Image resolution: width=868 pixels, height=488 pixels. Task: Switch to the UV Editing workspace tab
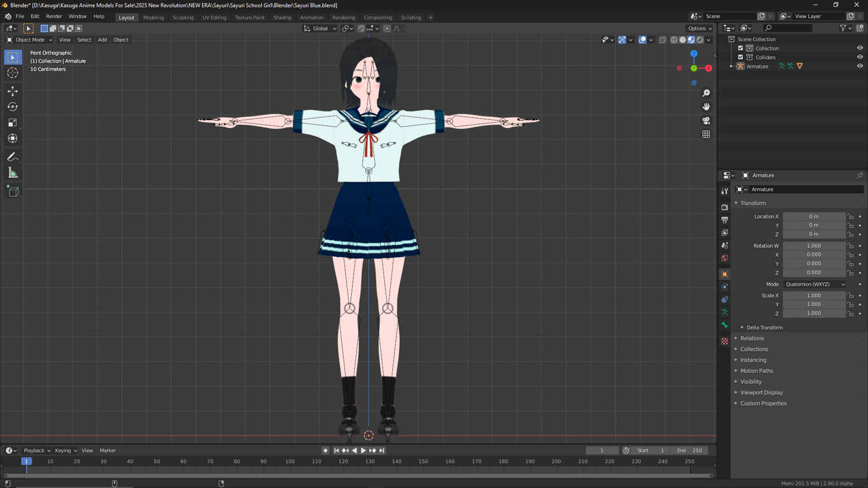(x=214, y=17)
